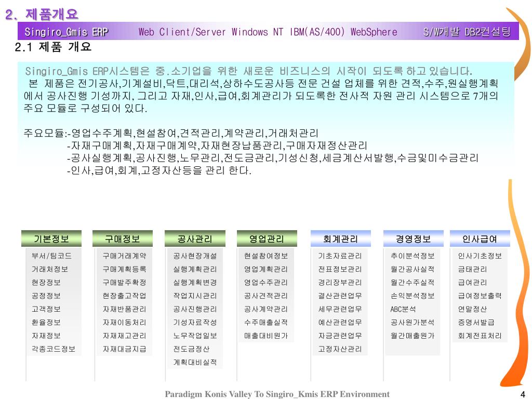Select 공사진행관리 item
The width and height of the screenshot is (532, 399).
[195, 309]
